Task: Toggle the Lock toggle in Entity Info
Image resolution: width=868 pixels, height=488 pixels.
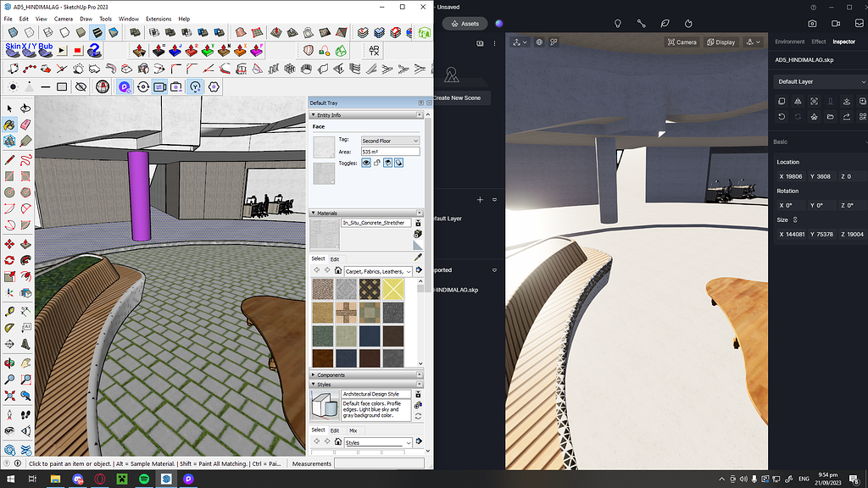Action: pyautogui.click(x=377, y=163)
